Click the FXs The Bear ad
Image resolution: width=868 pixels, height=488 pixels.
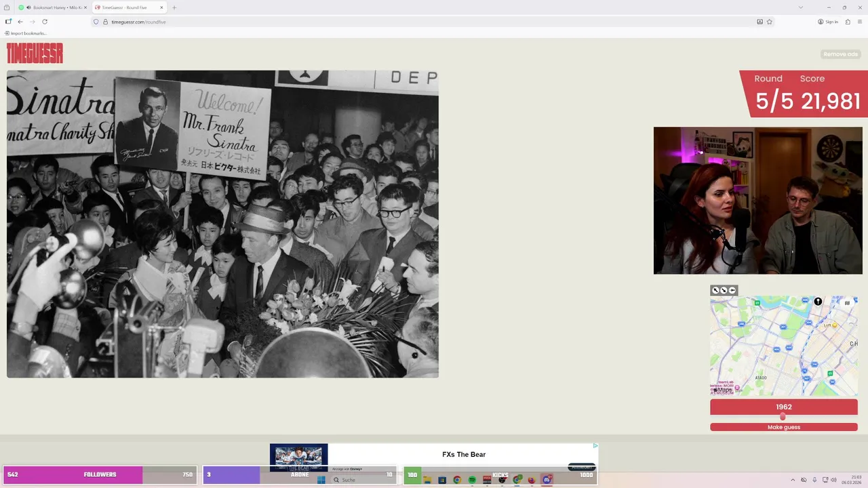tap(434, 457)
